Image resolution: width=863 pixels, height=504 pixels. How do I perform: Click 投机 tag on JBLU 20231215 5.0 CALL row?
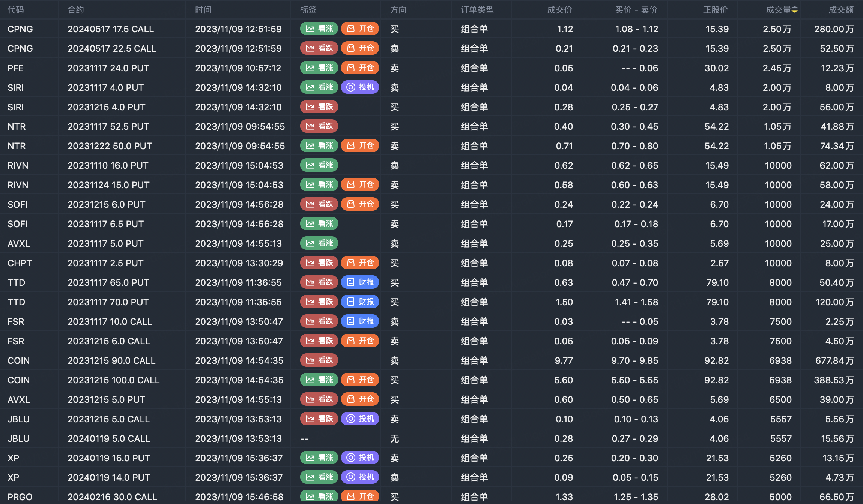coord(360,419)
